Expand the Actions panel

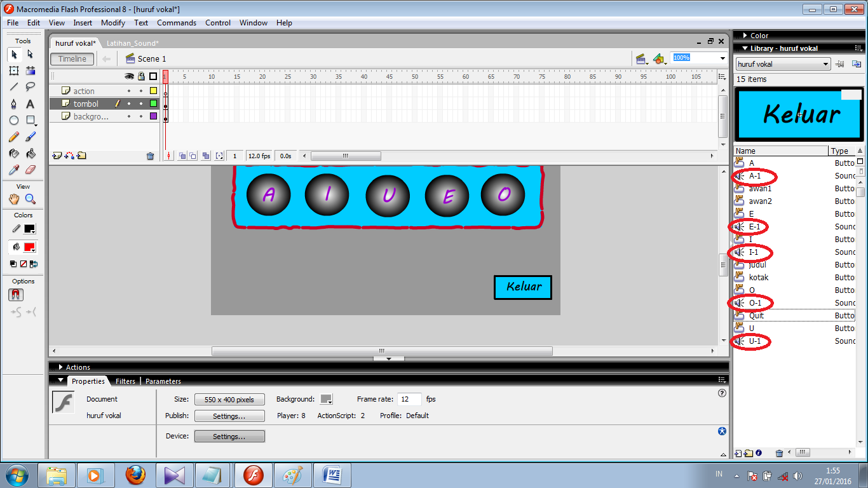(61, 367)
